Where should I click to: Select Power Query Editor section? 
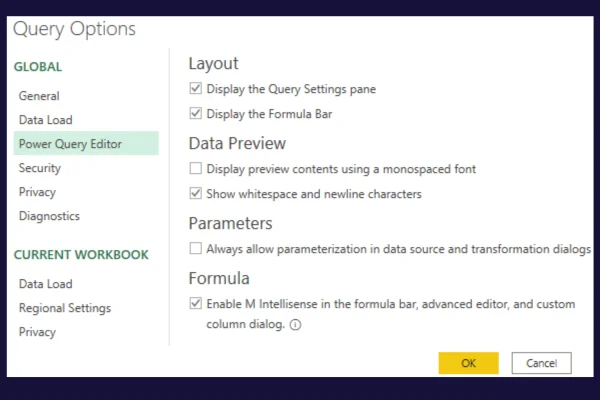pyautogui.click(x=86, y=143)
